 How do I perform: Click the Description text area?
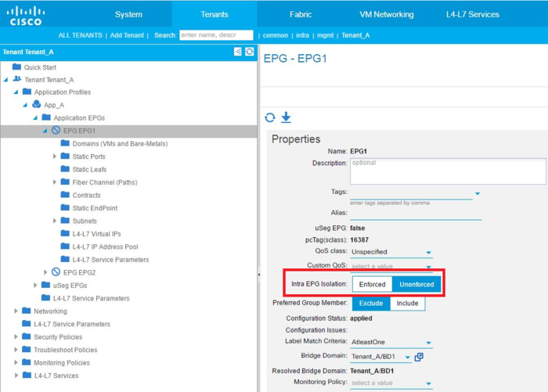[448, 171]
